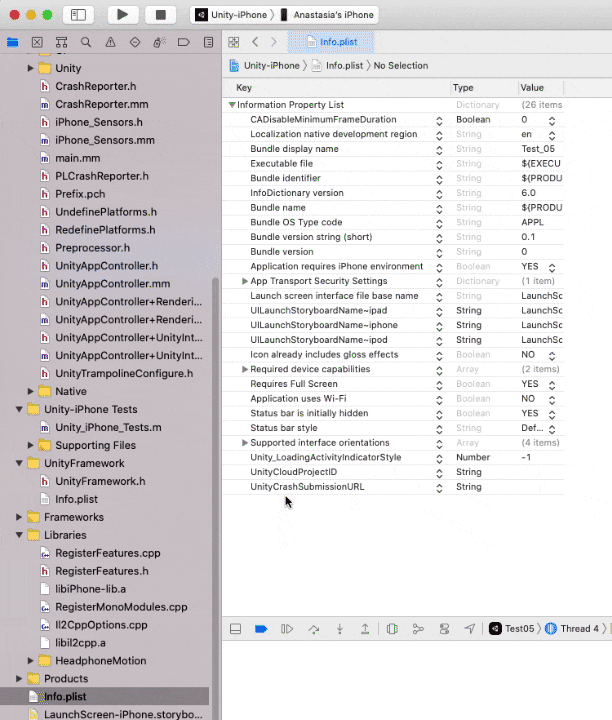
Task: Continue program execution in debug bar
Action: (287, 629)
